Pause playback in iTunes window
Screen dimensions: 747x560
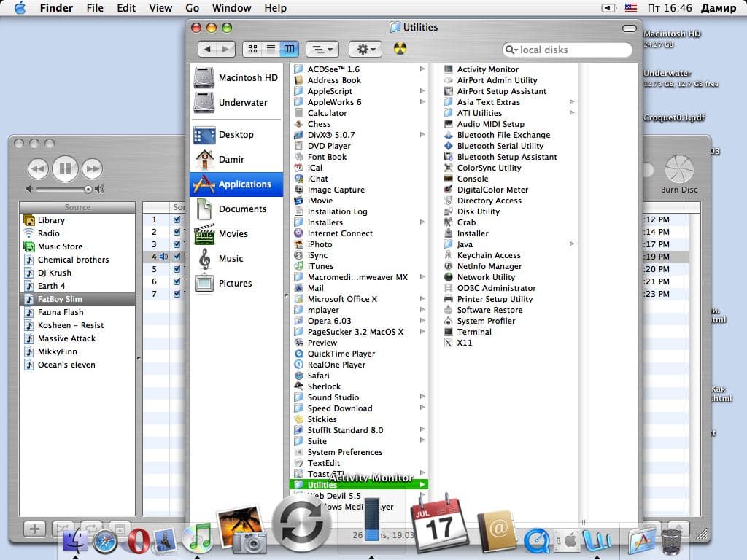tap(65, 168)
